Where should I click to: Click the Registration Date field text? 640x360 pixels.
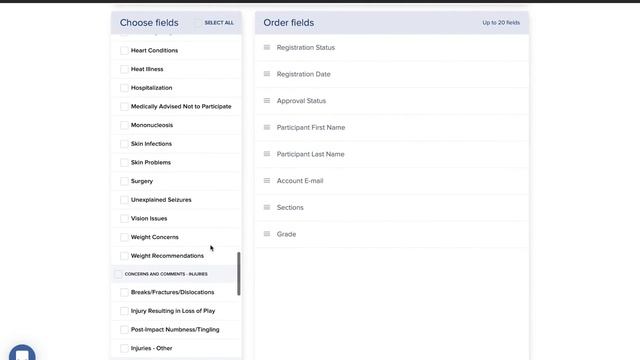304,74
